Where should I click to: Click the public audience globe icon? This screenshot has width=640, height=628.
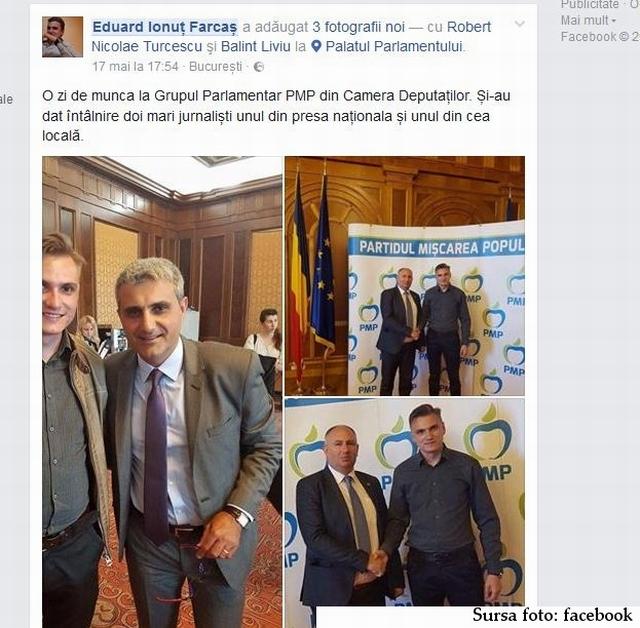(x=259, y=67)
